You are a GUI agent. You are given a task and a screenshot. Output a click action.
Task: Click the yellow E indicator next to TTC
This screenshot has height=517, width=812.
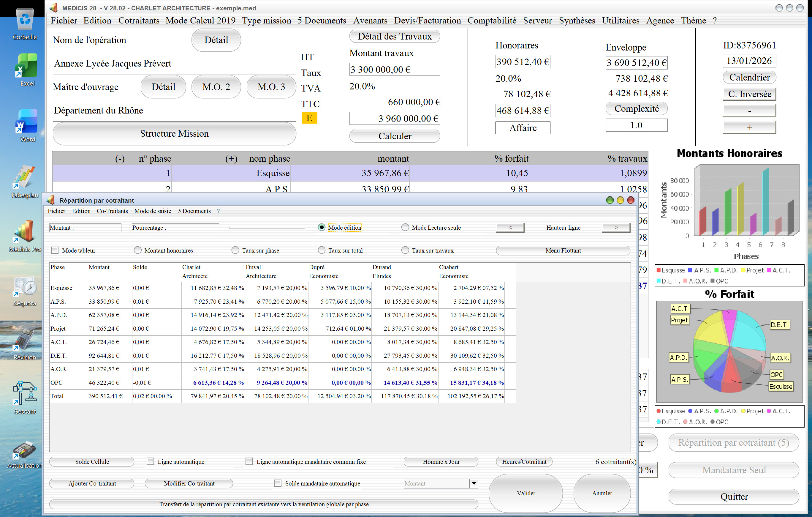click(309, 118)
